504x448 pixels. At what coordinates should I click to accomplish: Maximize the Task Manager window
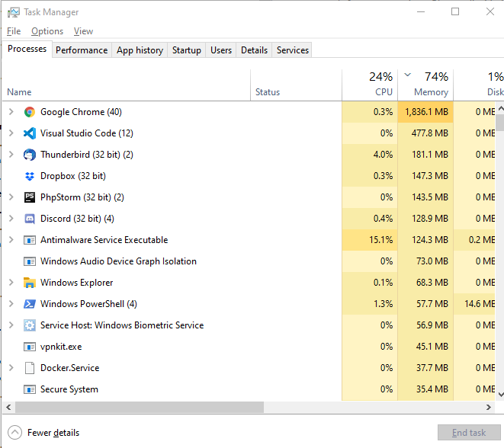tap(455, 12)
